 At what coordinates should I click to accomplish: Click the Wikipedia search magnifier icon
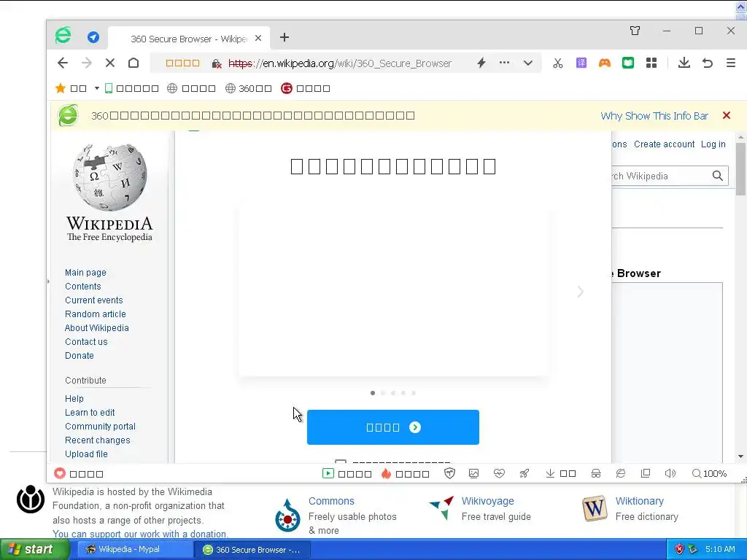[718, 176]
